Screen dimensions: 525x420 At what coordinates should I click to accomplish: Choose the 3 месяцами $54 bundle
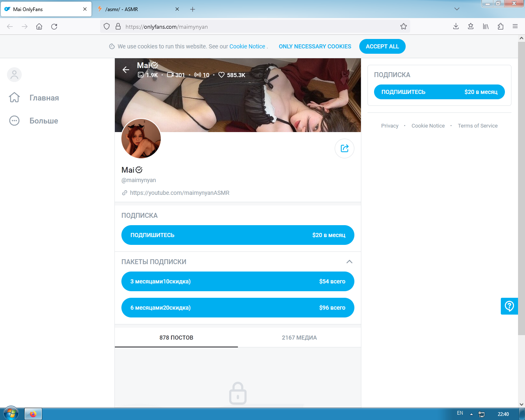[238, 281]
